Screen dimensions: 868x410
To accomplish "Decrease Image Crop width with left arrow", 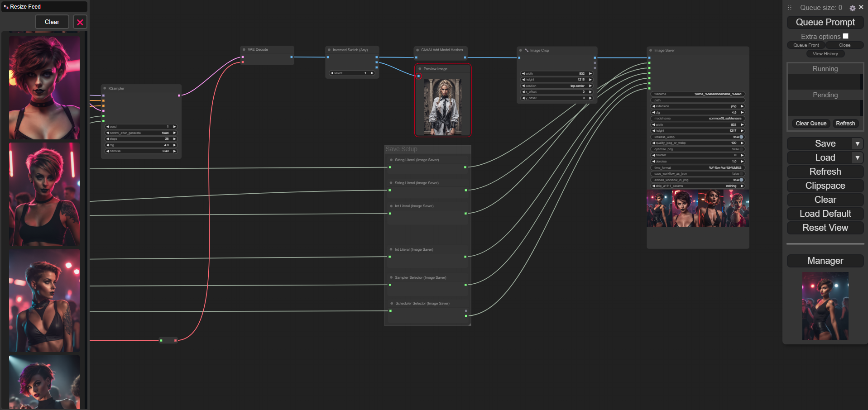I will [523, 74].
